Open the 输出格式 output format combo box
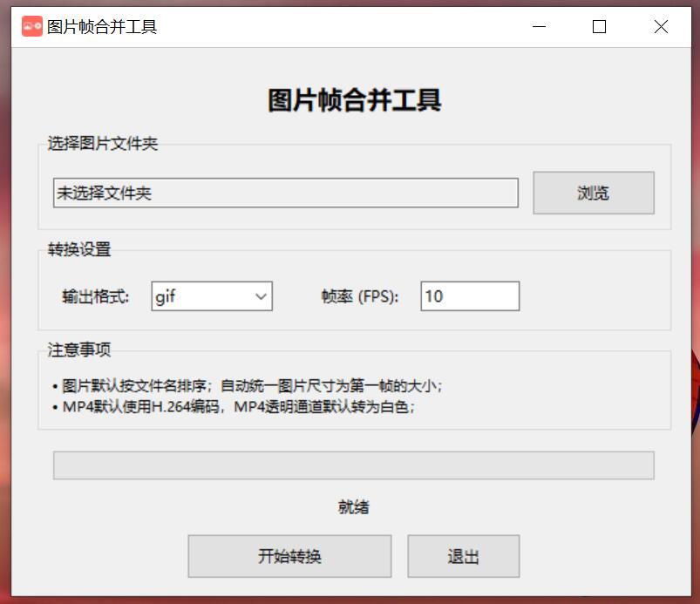Viewport: 700px width, 604px height. tap(211, 296)
